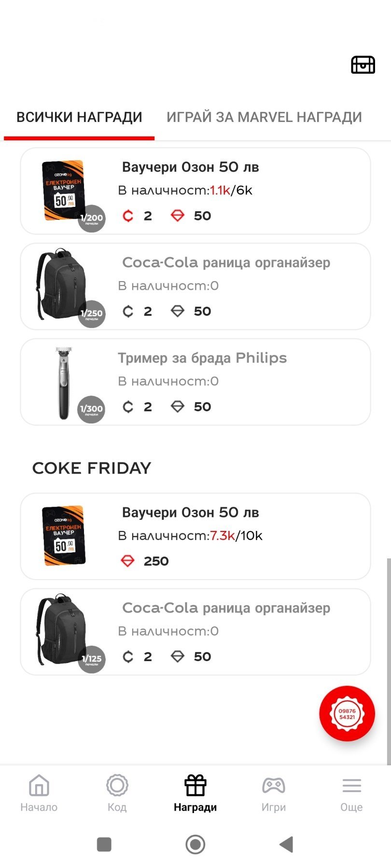Open the Игри gamepad icon
391x868 pixels.
[274, 786]
